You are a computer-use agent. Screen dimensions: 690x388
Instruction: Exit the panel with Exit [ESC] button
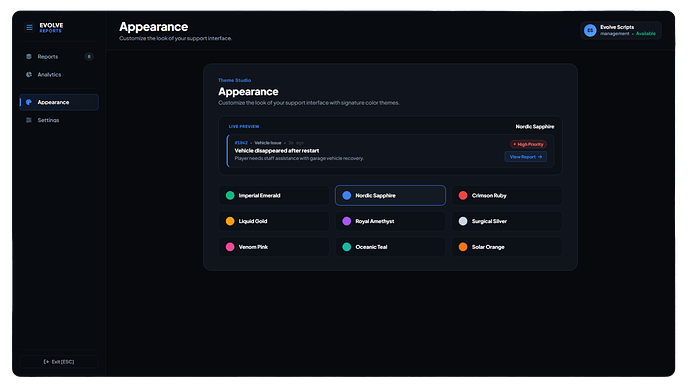click(x=59, y=362)
